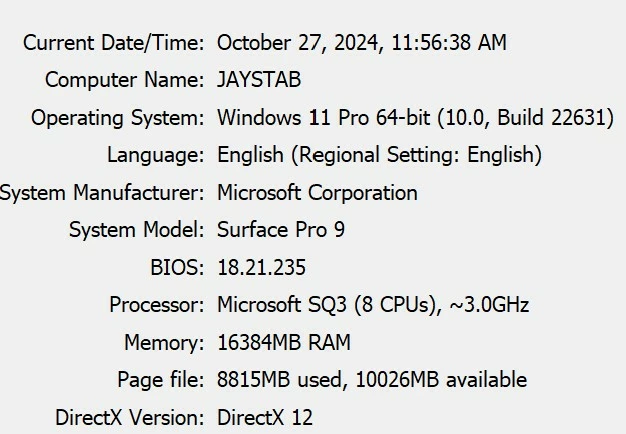
Task: Click the Operating System label
Action: coord(118,118)
